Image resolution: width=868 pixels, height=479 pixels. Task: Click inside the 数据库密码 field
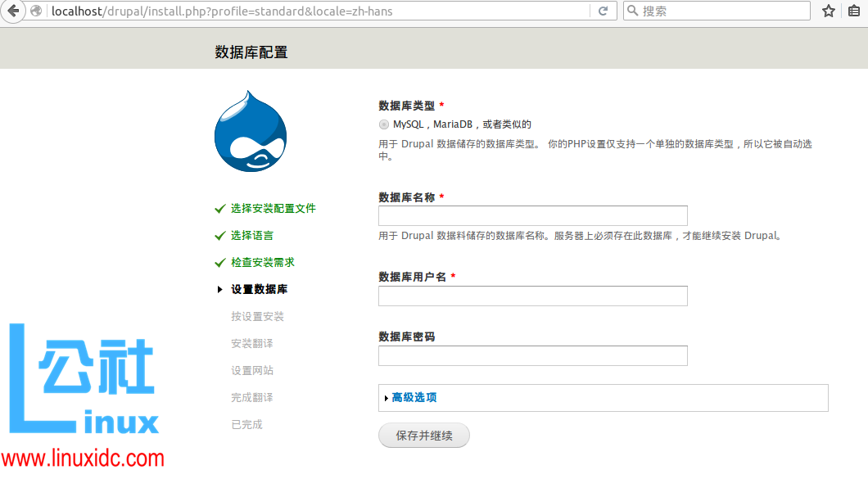pos(532,355)
